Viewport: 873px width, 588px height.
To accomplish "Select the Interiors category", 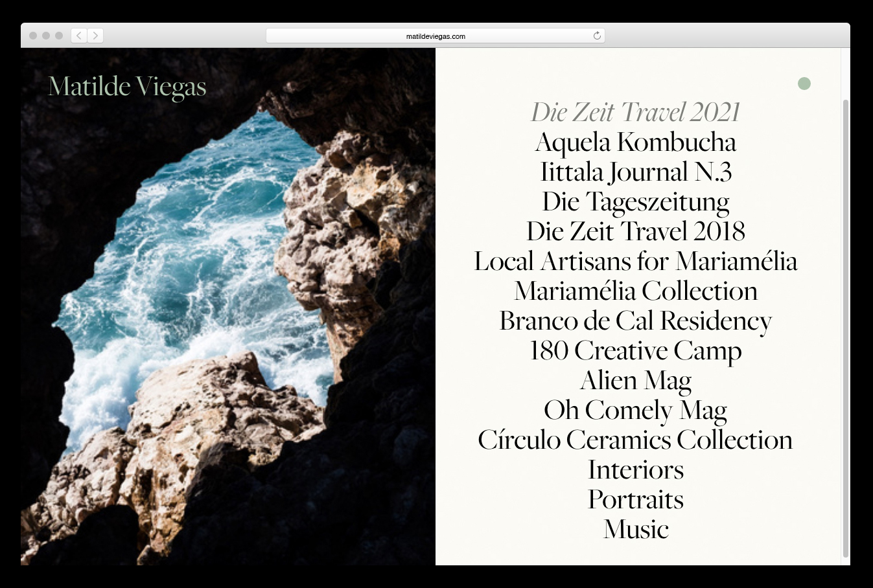I will pyautogui.click(x=636, y=469).
